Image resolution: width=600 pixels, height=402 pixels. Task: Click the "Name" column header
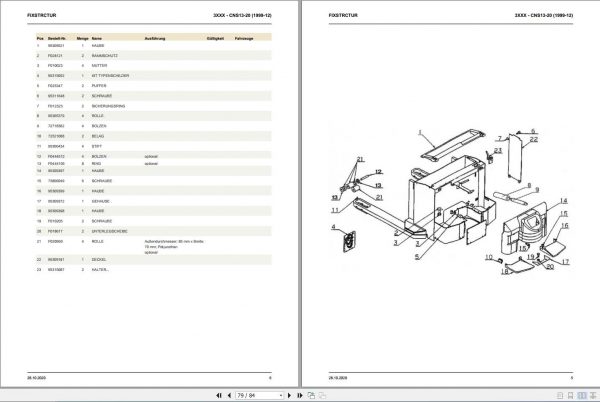(x=97, y=38)
